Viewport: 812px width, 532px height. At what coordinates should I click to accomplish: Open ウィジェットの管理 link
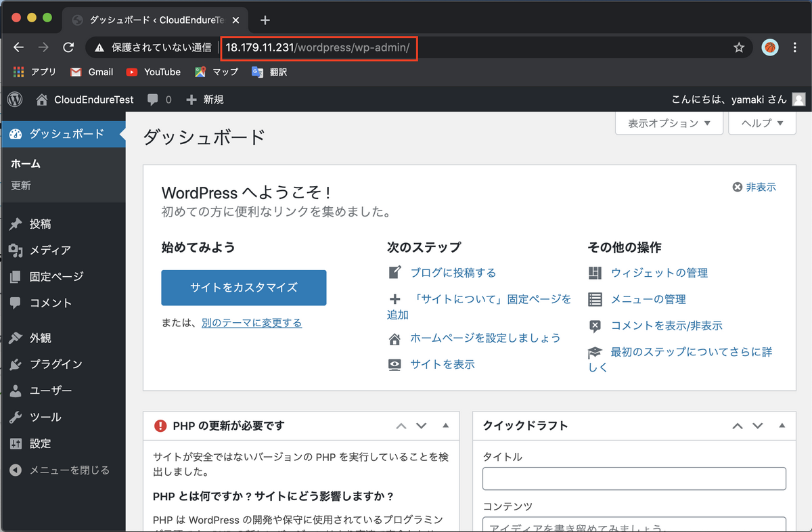pyautogui.click(x=659, y=273)
